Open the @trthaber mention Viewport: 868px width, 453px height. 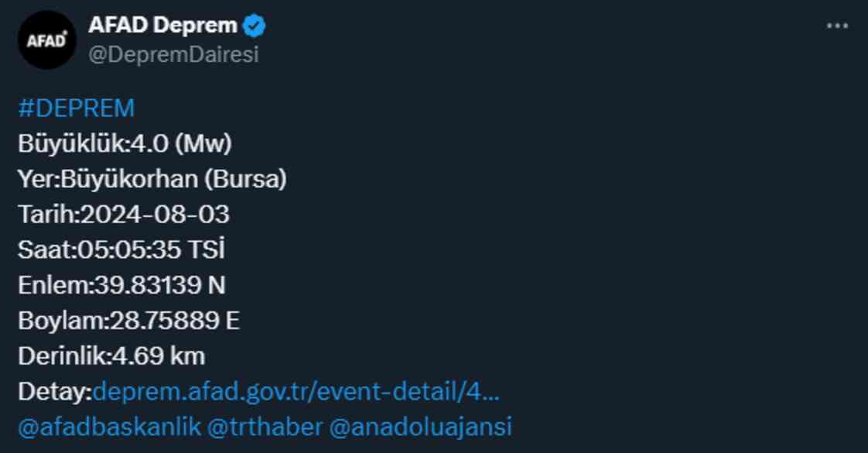point(265,427)
